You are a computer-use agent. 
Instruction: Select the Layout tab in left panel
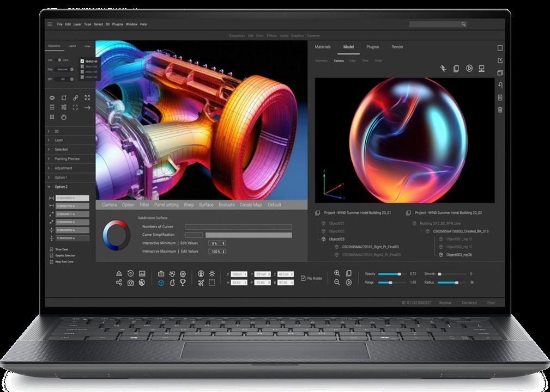point(72,46)
